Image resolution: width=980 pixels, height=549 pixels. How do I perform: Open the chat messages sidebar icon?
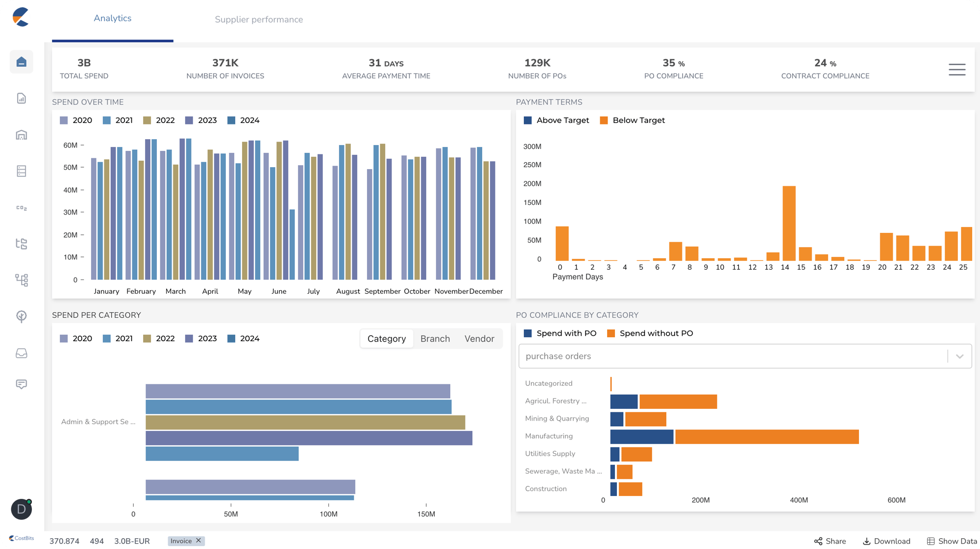coord(22,384)
